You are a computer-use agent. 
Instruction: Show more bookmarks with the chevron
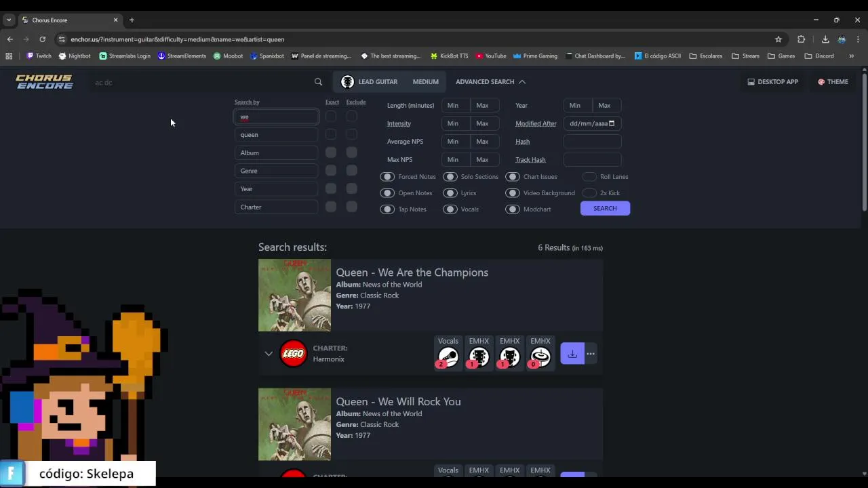click(x=852, y=56)
